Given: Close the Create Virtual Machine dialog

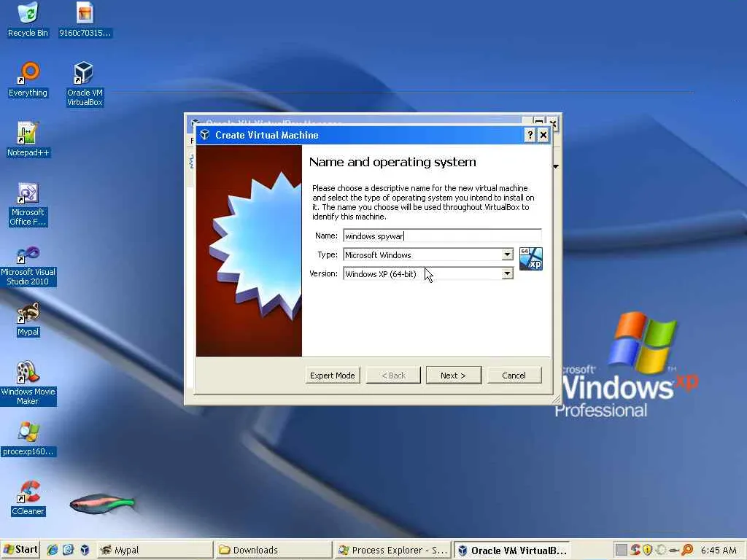Looking at the screenshot, I should (543, 135).
